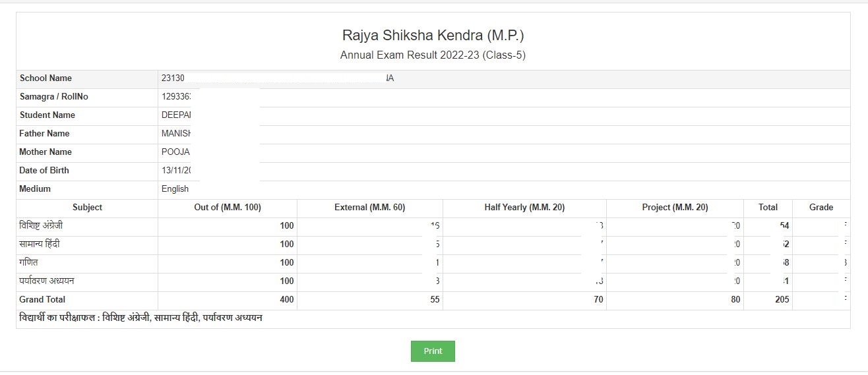Click the Grade column header
Image resolution: width=868 pixels, height=375 pixels.
(x=821, y=208)
